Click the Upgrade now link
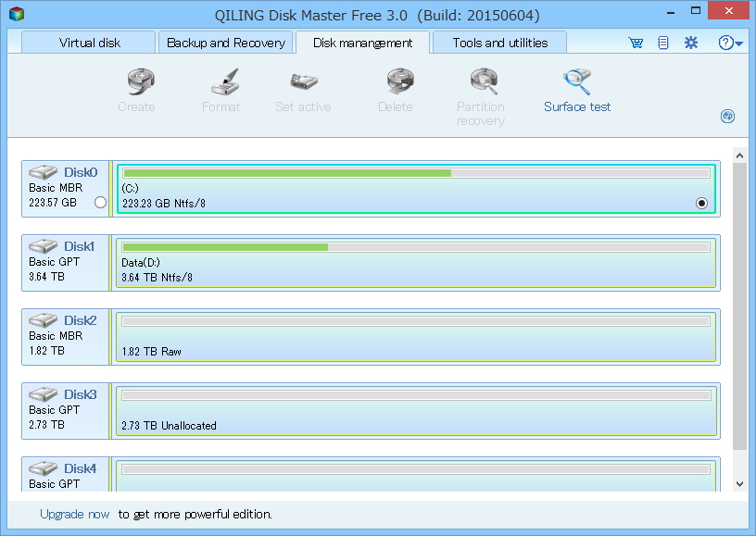756x536 pixels. (x=73, y=514)
